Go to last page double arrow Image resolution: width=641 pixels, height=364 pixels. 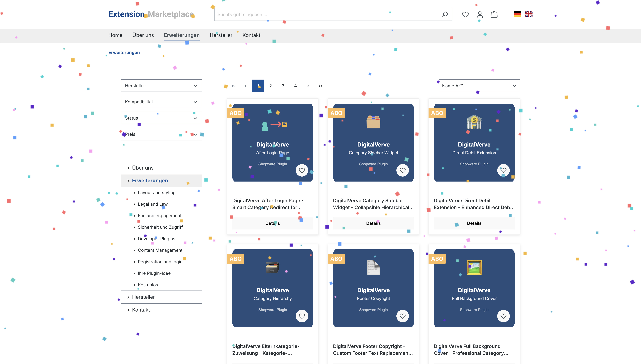[x=320, y=86]
